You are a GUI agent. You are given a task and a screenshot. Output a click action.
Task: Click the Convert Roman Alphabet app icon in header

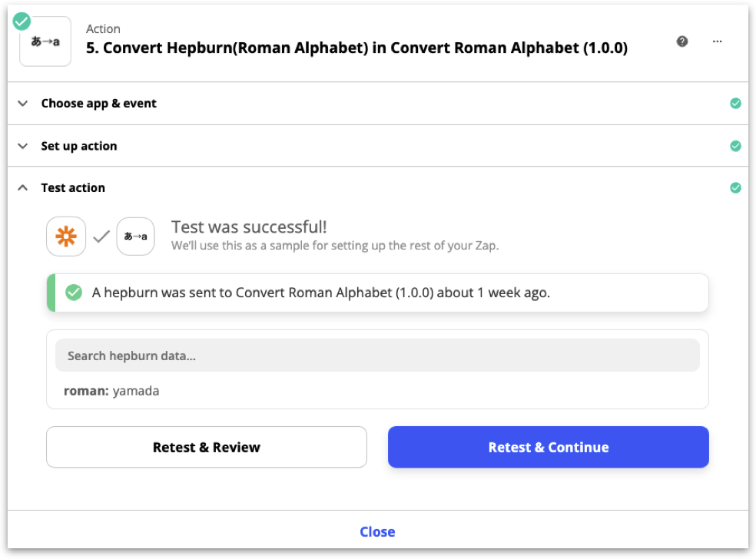(x=45, y=42)
